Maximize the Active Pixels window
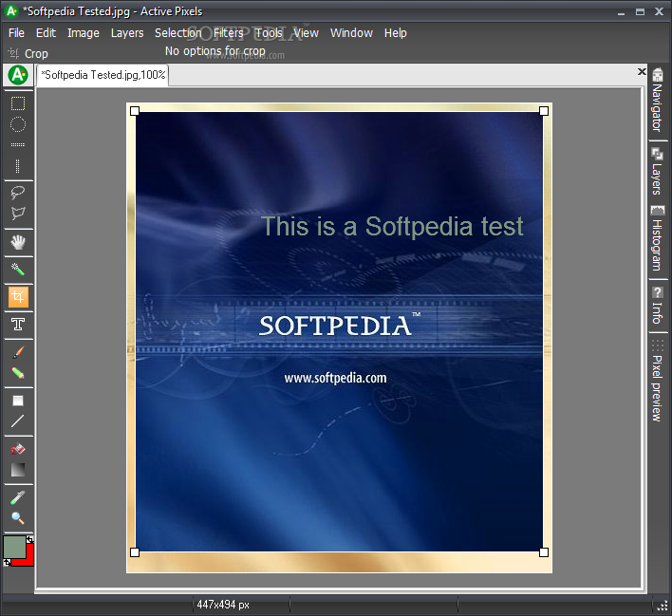This screenshot has height=616, width=672. pyautogui.click(x=640, y=12)
